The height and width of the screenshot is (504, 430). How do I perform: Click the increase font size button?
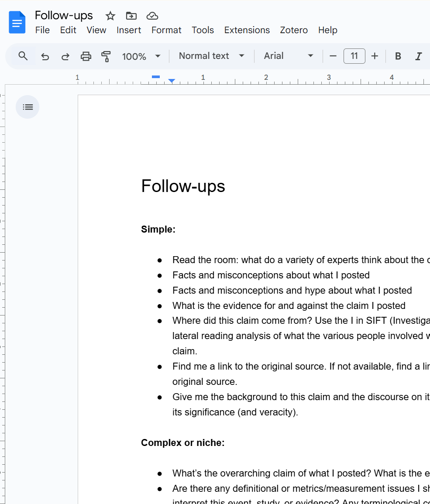pyautogui.click(x=375, y=56)
